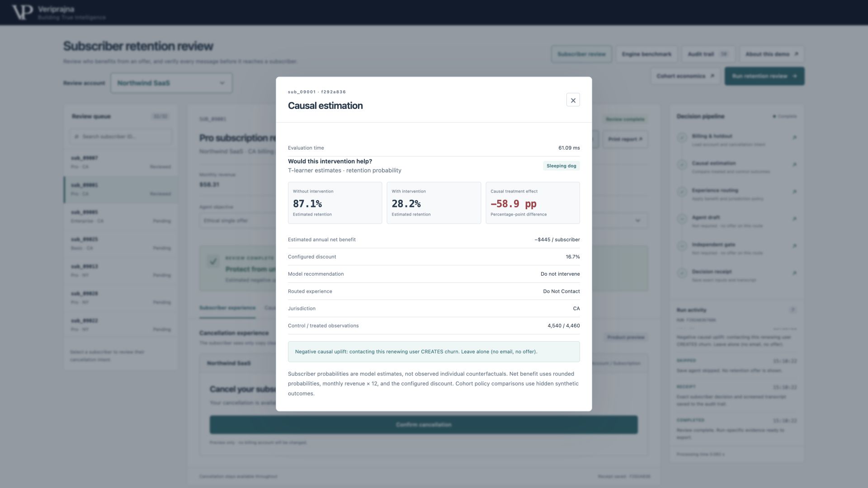Click the Jurisdiction CA value
868x488 pixels.
click(x=576, y=309)
